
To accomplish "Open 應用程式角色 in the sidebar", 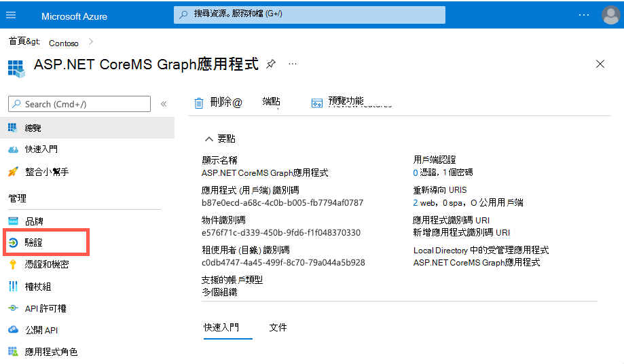I will [x=51, y=352].
